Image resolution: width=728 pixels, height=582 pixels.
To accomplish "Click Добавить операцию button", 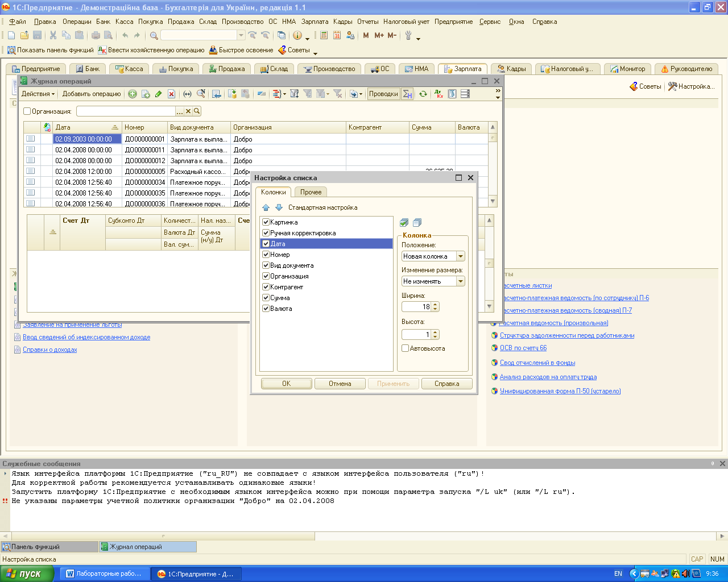I will 92,94.
